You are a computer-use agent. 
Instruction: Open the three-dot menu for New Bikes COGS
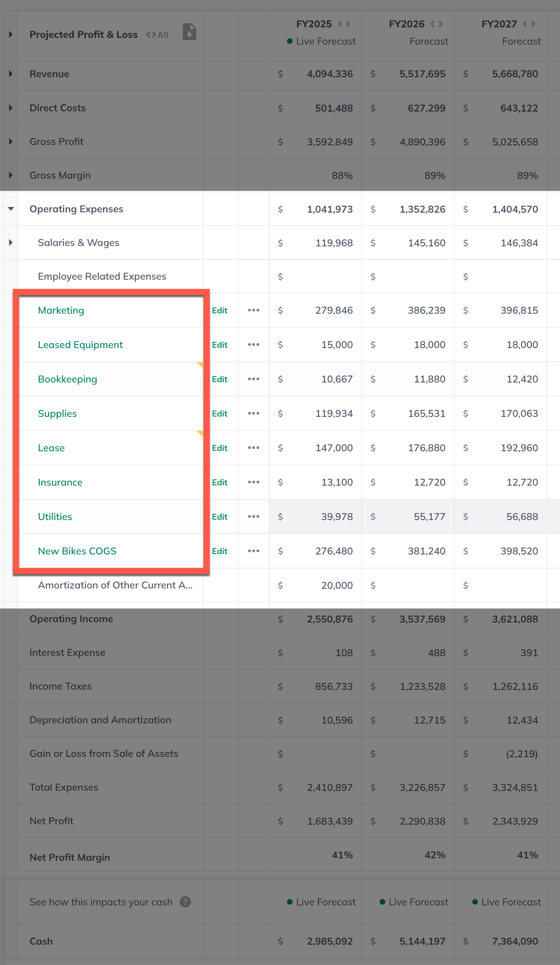(253, 551)
